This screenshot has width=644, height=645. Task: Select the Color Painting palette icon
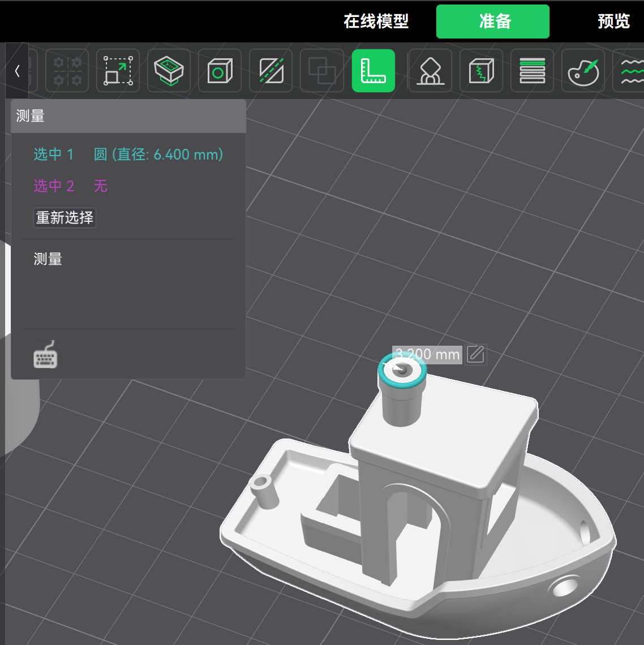pyautogui.click(x=583, y=71)
